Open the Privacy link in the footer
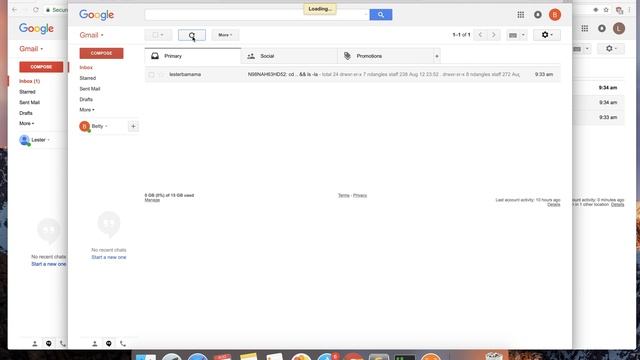 [x=360, y=196]
